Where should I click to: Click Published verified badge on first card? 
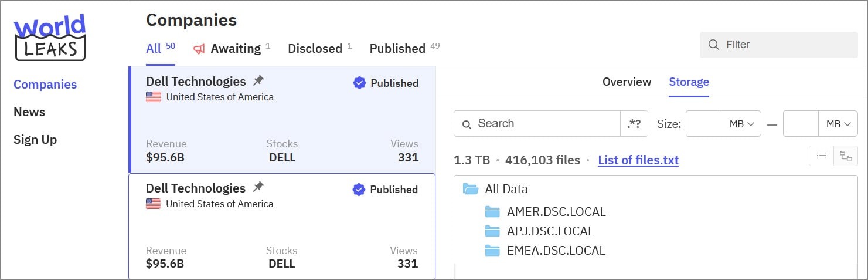pos(359,83)
